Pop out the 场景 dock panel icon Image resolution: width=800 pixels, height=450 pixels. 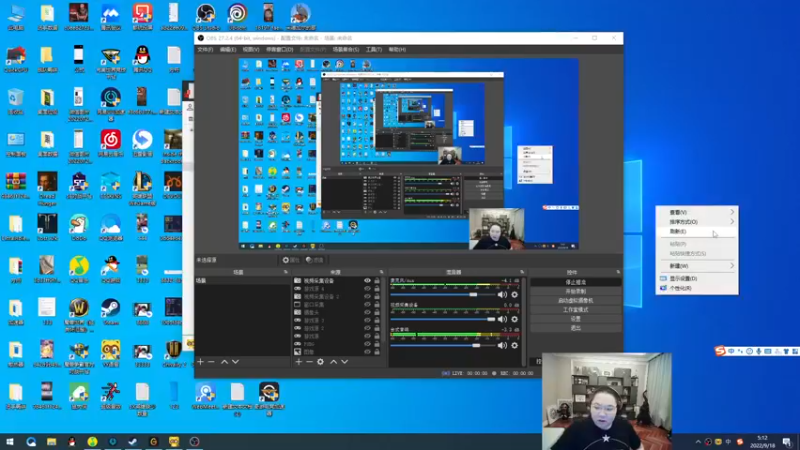click(286, 272)
